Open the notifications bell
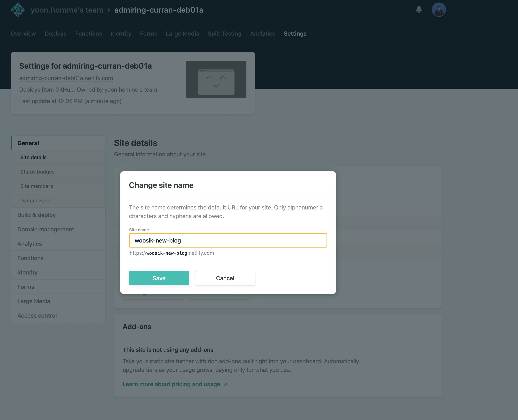Image resolution: width=518 pixels, height=420 pixels. pyautogui.click(x=419, y=10)
